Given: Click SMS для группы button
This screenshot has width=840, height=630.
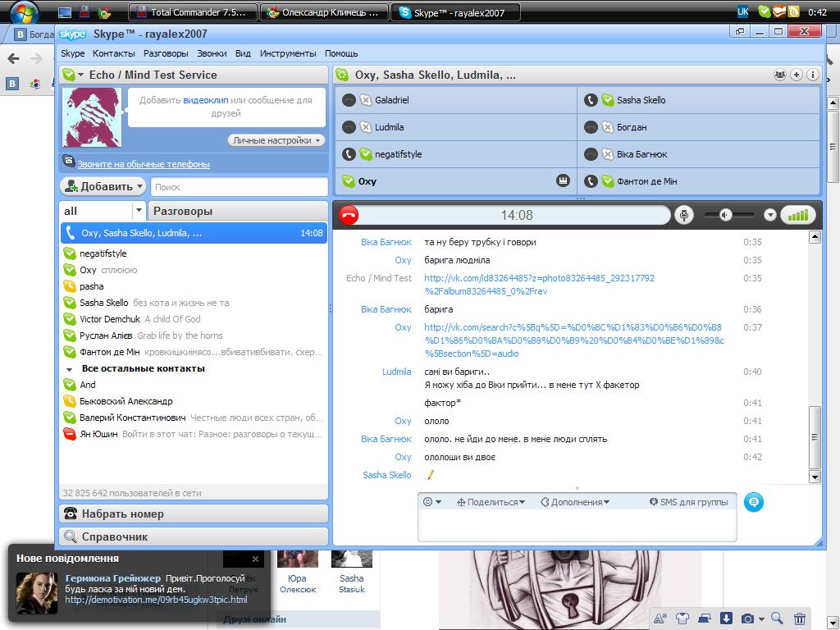Looking at the screenshot, I should coord(689,502).
